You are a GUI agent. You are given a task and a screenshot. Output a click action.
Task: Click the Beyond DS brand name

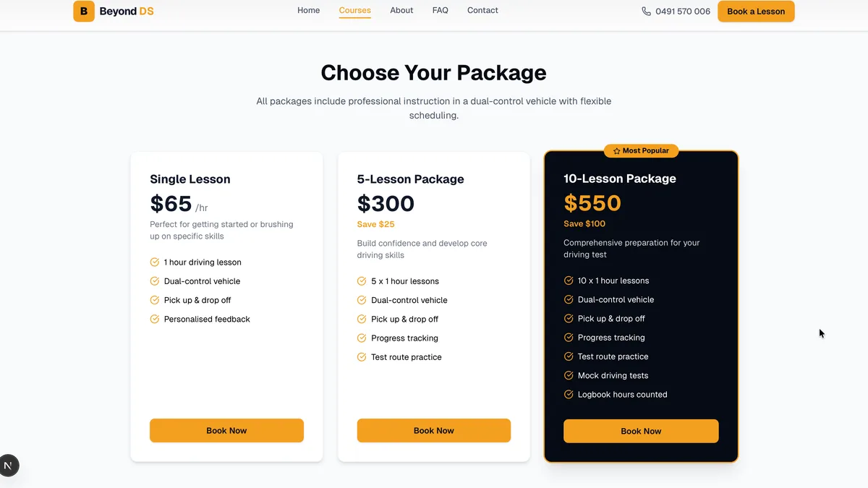pos(127,12)
